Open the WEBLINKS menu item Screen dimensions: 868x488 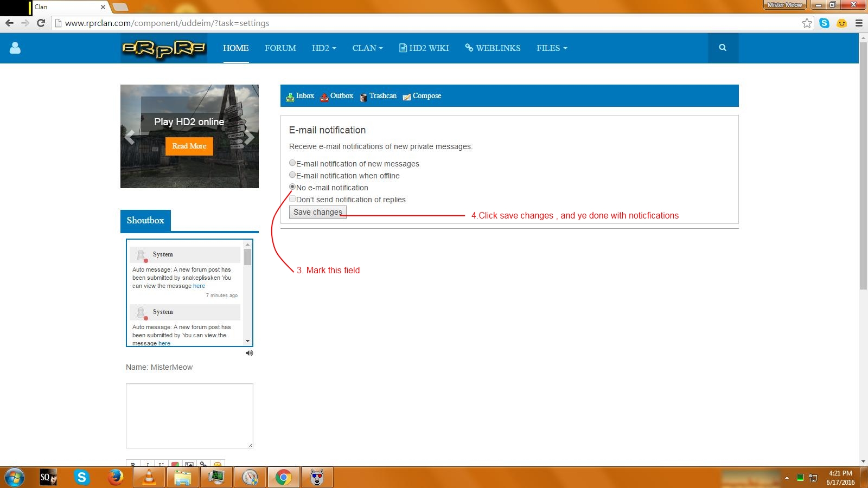click(x=493, y=48)
